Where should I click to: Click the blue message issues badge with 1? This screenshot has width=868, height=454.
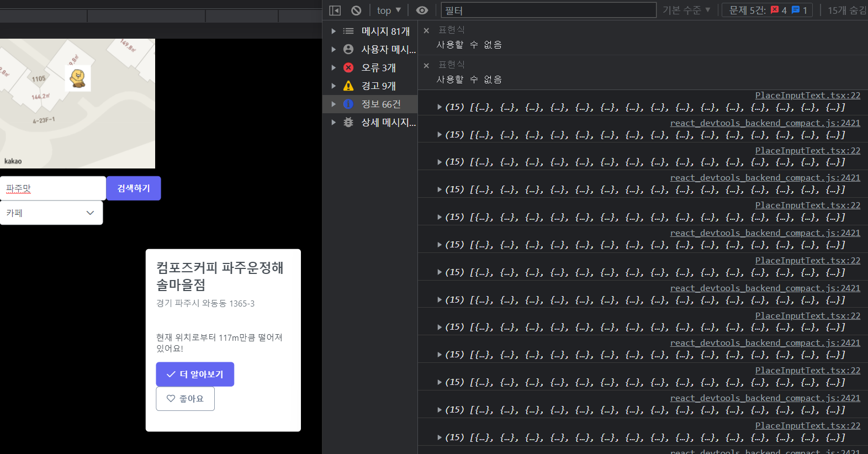[x=800, y=10]
